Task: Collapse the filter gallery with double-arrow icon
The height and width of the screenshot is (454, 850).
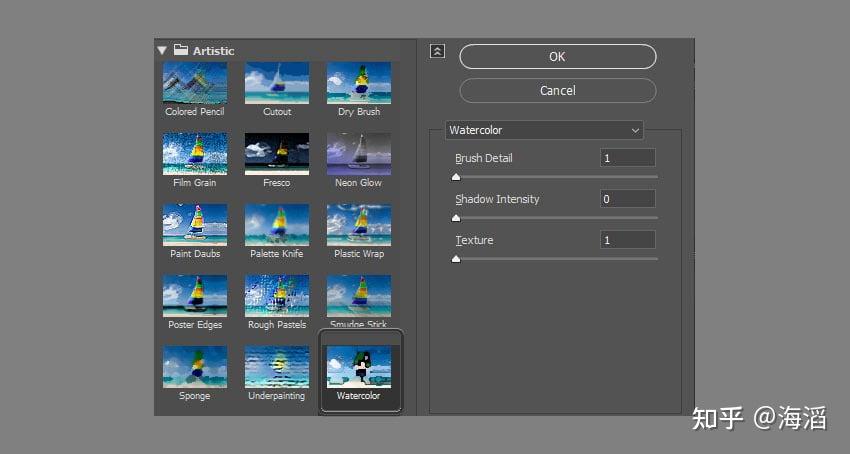Action: [x=437, y=52]
